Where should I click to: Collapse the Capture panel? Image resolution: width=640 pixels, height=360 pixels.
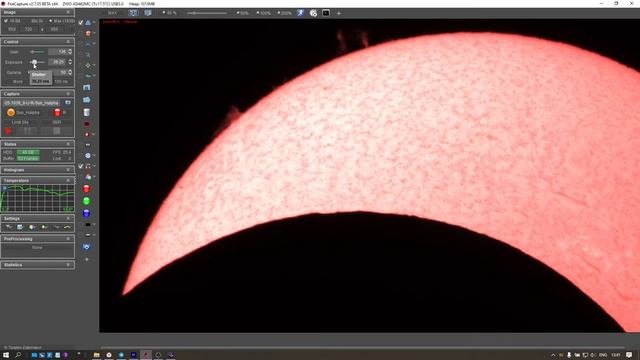[68, 94]
